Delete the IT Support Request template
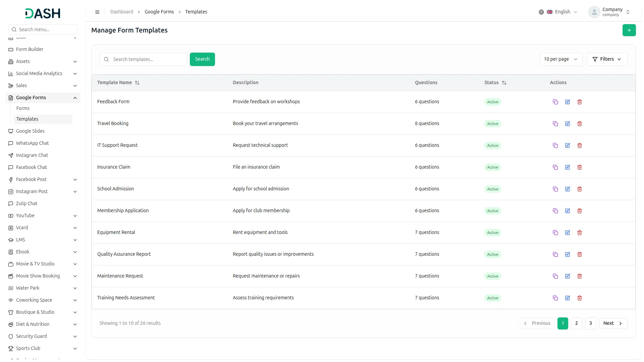The height and width of the screenshot is (362, 644). [580, 145]
